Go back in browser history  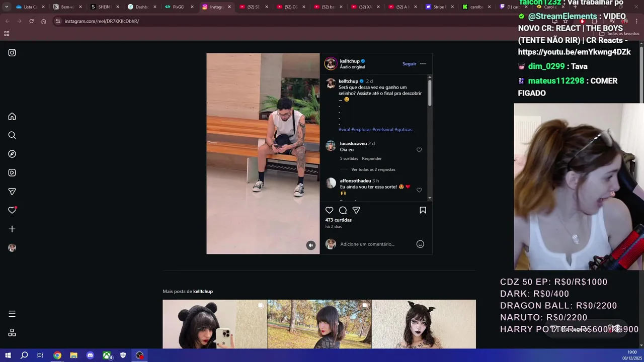[x=7, y=21]
